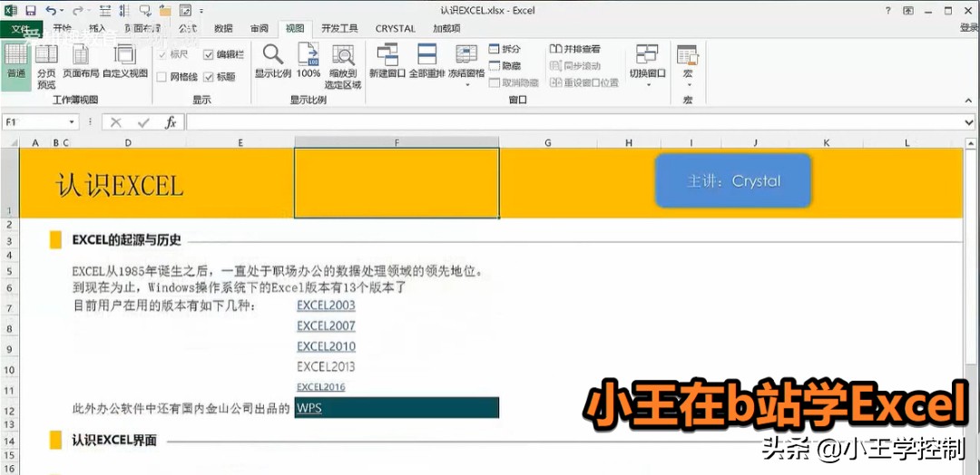The image size is (980, 475).
Task: Click inside the formula bar input
Action: click(x=575, y=122)
